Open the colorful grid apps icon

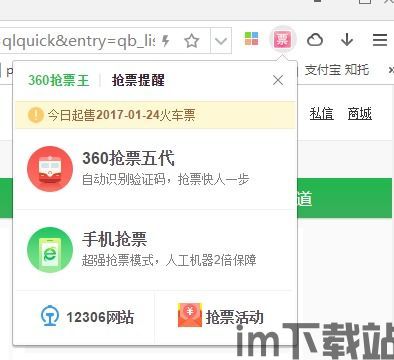[251, 39]
